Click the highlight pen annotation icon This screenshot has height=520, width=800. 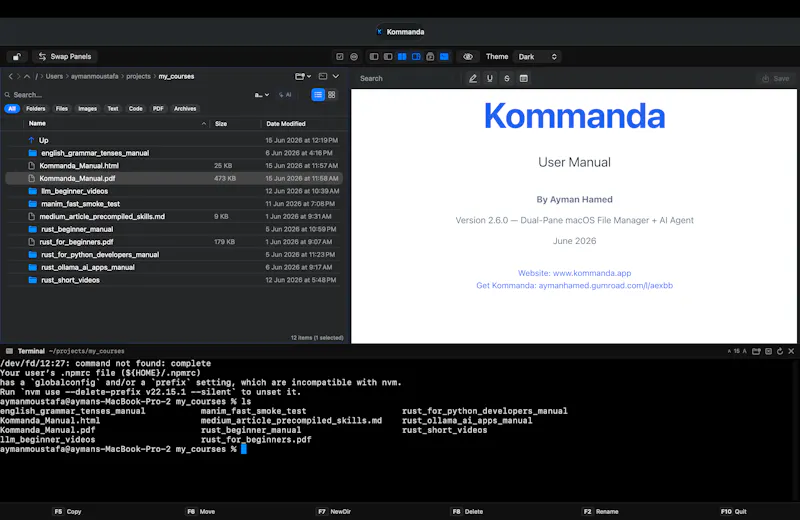[x=473, y=79]
